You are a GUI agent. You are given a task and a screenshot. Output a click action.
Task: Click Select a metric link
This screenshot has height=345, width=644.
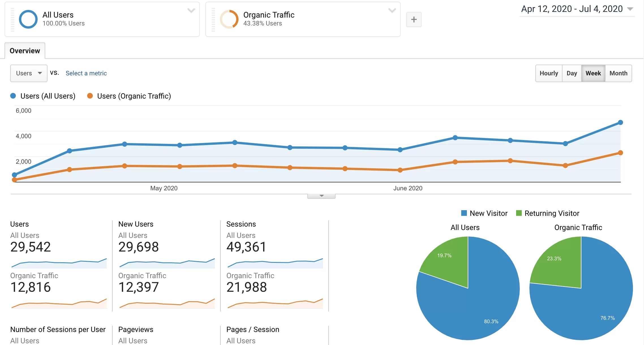point(86,73)
